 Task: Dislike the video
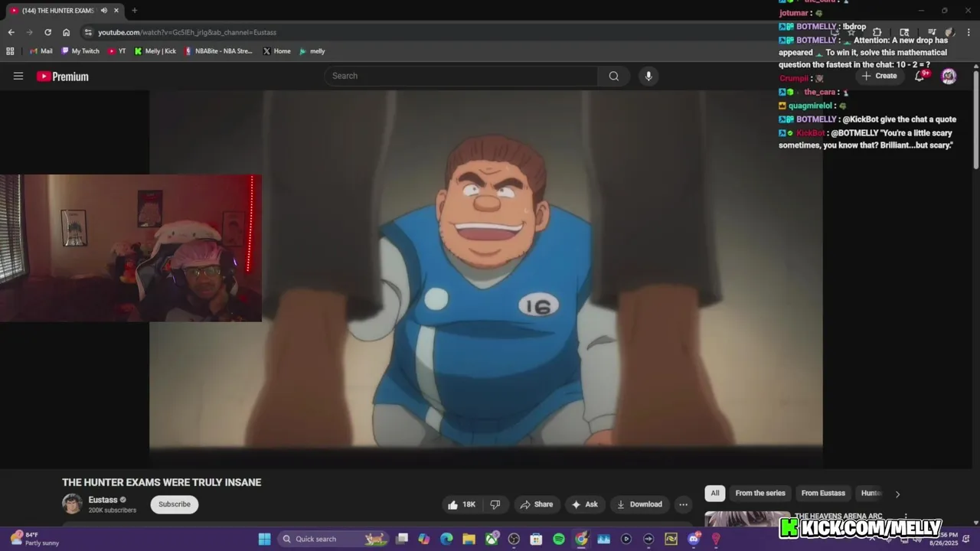tap(495, 504)
